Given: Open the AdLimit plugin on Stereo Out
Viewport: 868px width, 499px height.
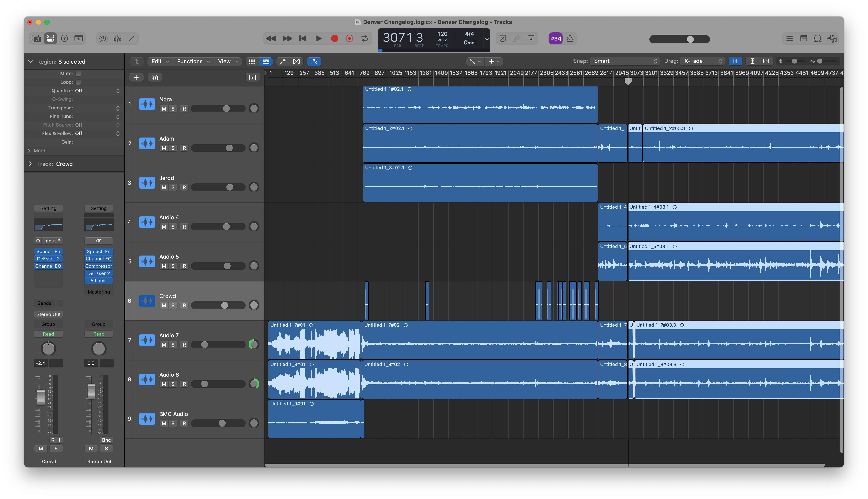Looking at the screenshot, I should pos(99,280).
